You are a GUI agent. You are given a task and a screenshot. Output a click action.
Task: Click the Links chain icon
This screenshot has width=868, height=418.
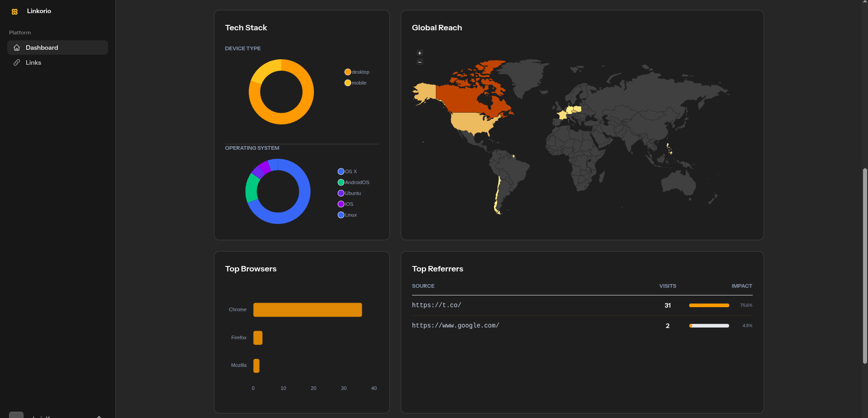tap(17, 62)
